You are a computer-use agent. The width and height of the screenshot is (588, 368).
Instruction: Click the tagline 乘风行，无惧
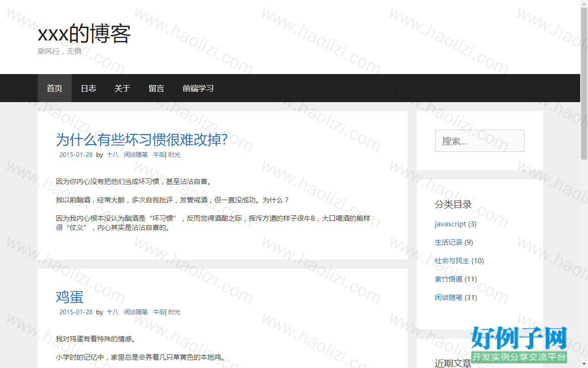60,52
